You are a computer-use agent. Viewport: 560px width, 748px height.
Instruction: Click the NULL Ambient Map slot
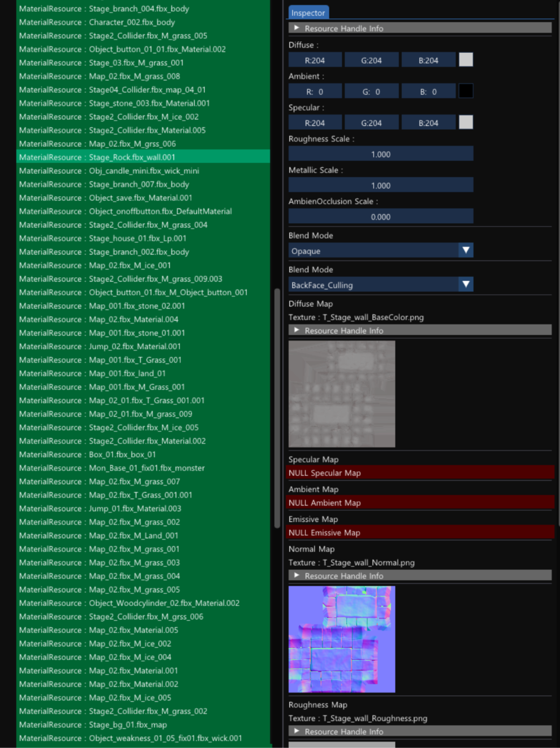[x=421, y=503]
